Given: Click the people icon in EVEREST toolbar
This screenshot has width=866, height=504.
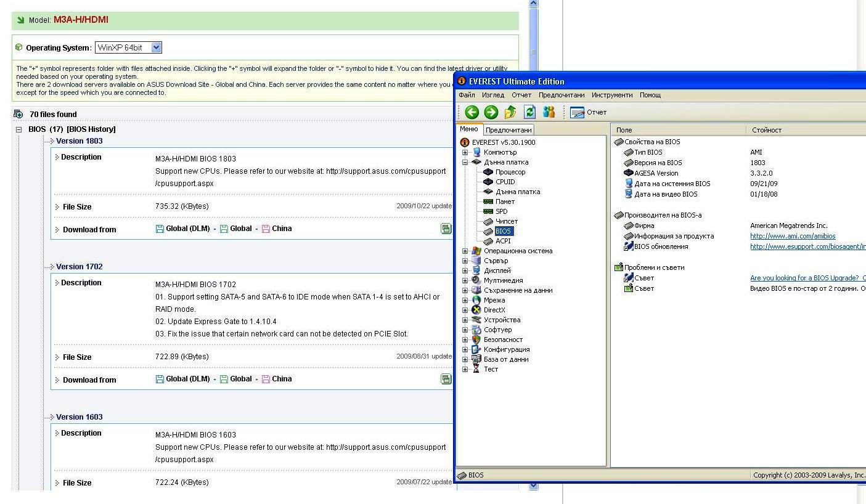Looking at the screenshot, I should pyautogui.click(x=549, y=112).
